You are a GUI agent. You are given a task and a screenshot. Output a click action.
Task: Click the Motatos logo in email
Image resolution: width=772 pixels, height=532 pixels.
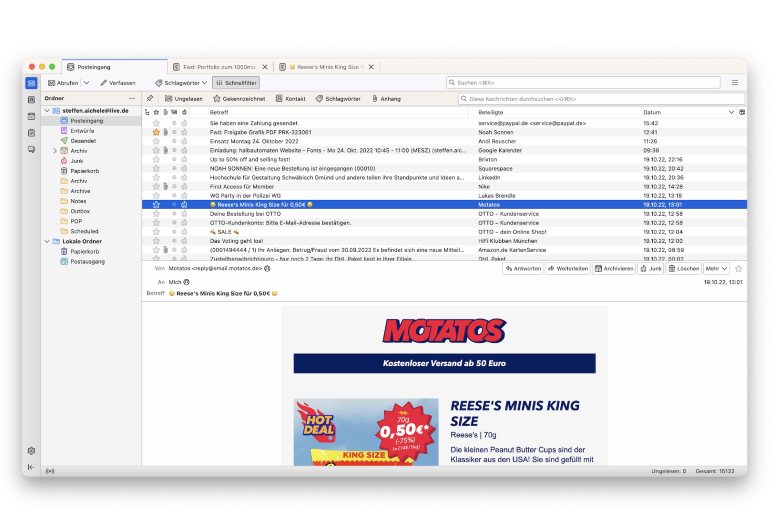pos(444,331)
